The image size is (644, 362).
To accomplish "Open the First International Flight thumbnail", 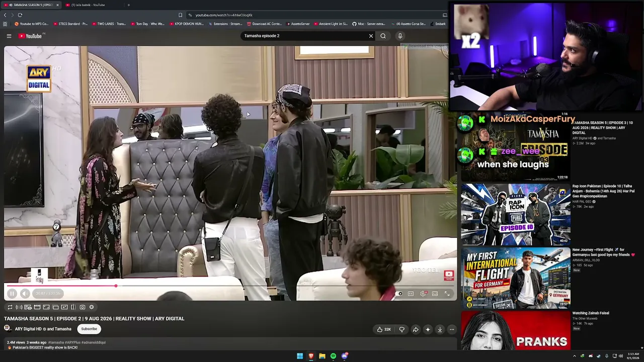I will tap(516, 278).
